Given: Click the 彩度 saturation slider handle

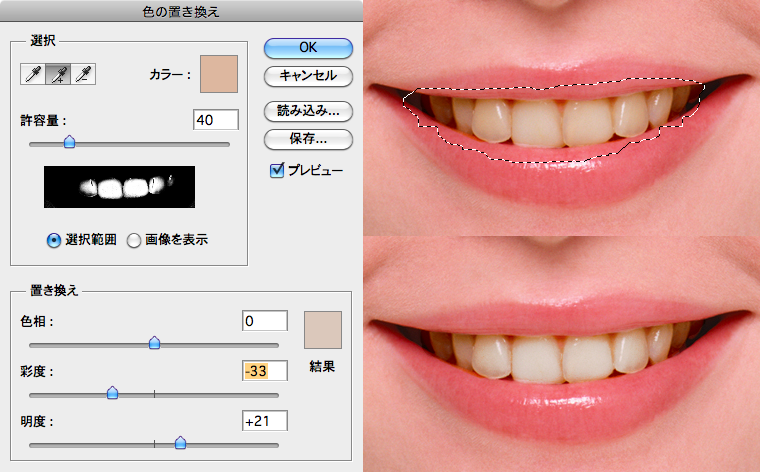Looking at the screenshot, I should (112, 393).
